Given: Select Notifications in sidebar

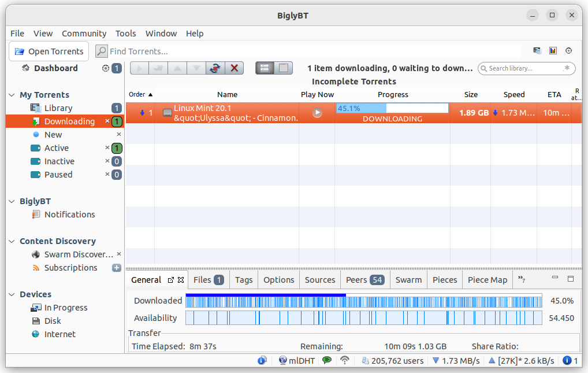Looking at the screenshot, I should 70,215.
